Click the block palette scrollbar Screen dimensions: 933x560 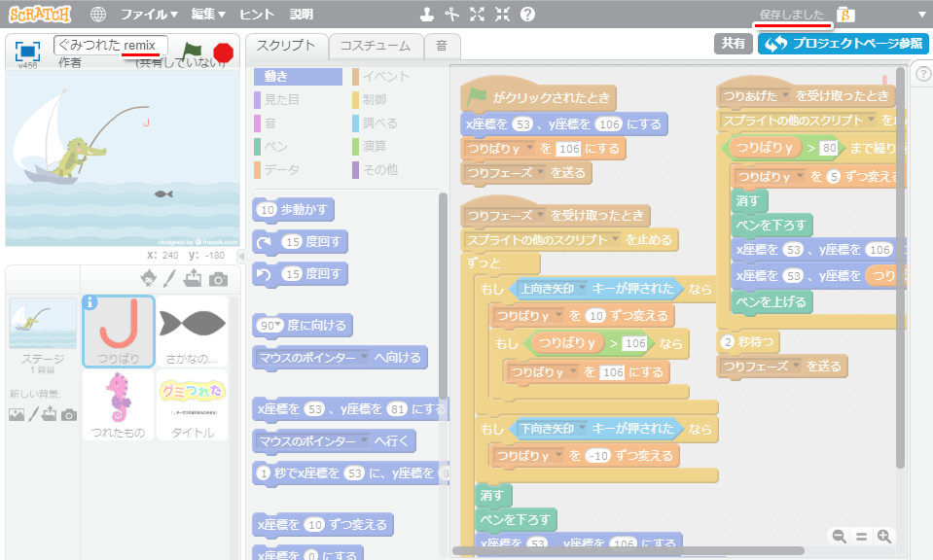(x=443, y=296)
